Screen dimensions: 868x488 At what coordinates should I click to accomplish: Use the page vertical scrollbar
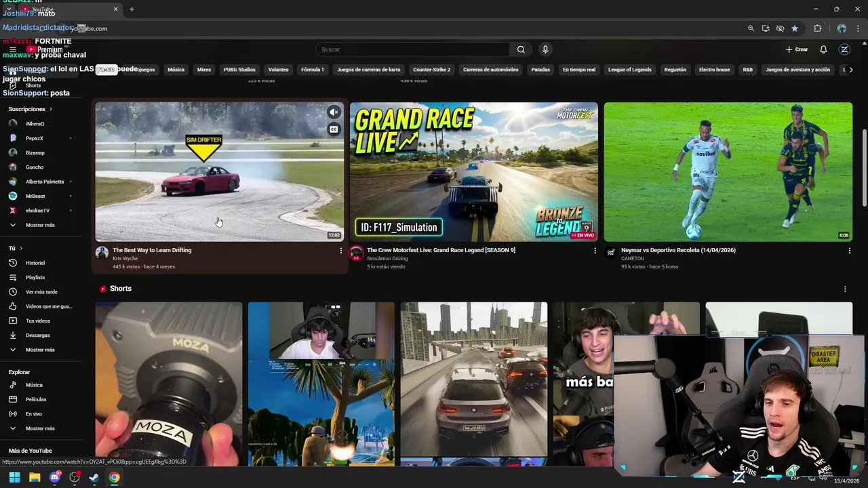pos(864,167)
